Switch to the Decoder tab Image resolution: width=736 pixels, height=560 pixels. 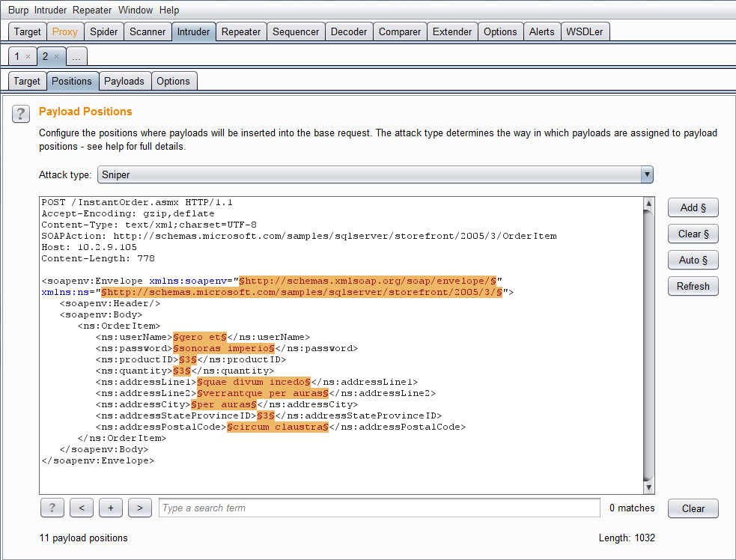coord(349,32)
